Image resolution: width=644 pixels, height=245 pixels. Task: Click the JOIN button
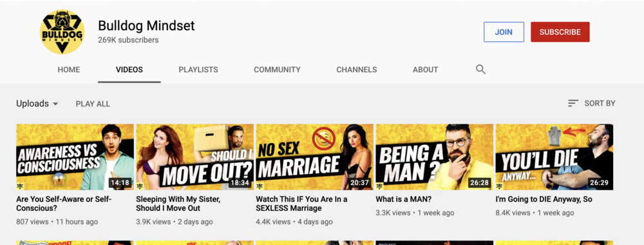click(504, 32)
